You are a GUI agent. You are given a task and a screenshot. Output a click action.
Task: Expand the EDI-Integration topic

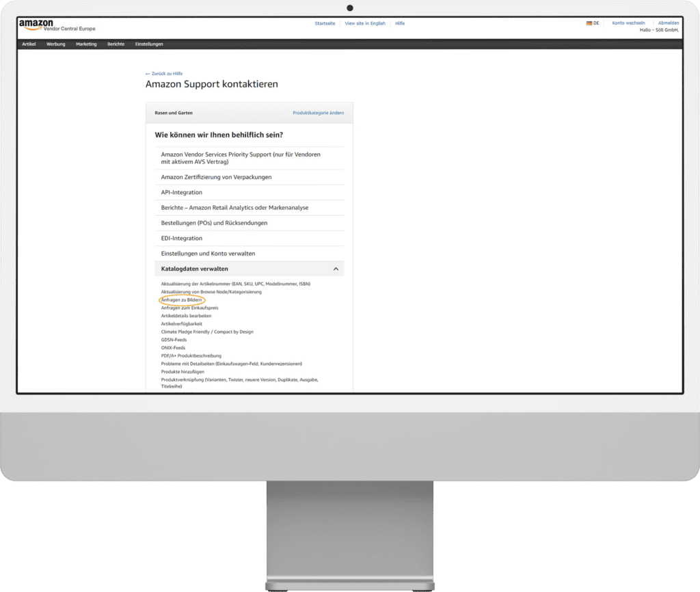click(x=249, y=238)
